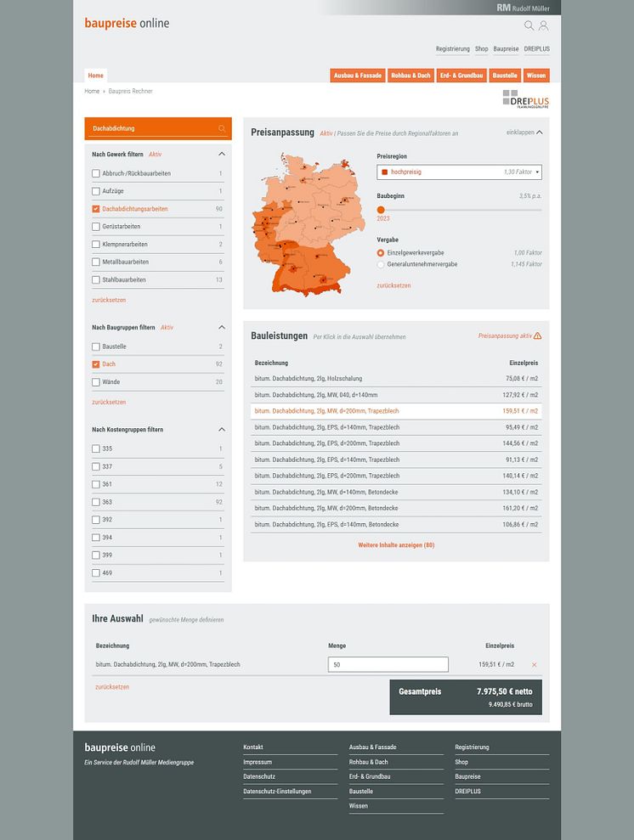The width and height of the screenshot is (634, 840).
Task: Check the Kostengruppe 469 checkbox
Action: (96, 572)
